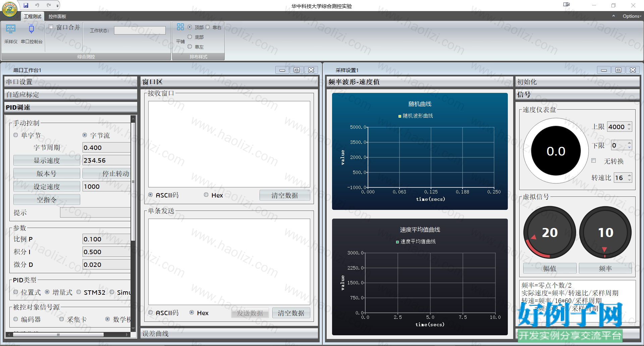Select the 底部 layout radio button
Viewport: 644px width, 346px height.
190,37
